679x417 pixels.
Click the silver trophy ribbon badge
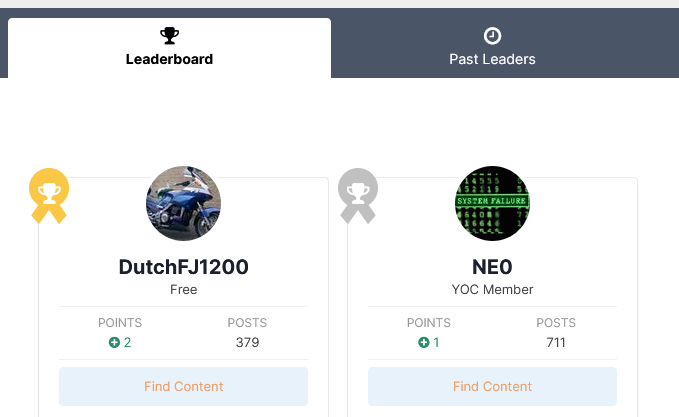pyautogui.click(x=357, y=194)
